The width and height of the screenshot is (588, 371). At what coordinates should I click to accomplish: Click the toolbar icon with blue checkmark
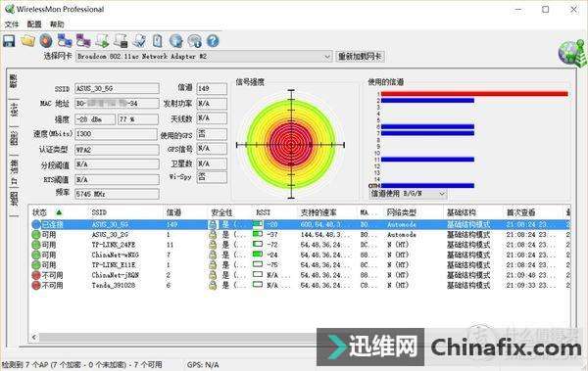pos(139,40)
